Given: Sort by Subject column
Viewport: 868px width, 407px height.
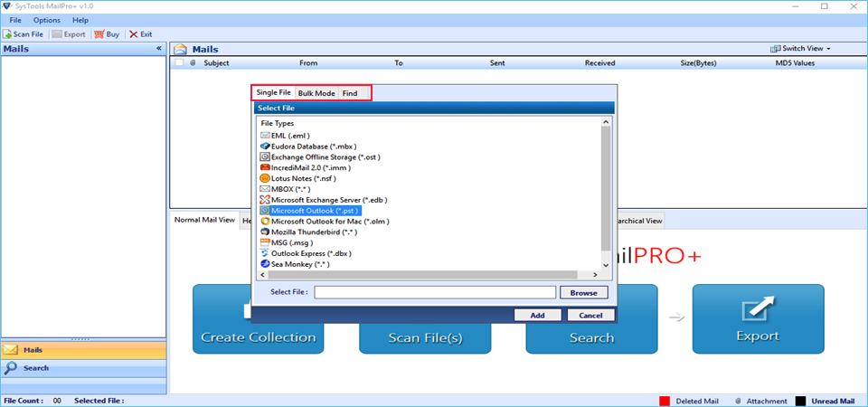Looking at the screenshot, I should coord(216,63).
